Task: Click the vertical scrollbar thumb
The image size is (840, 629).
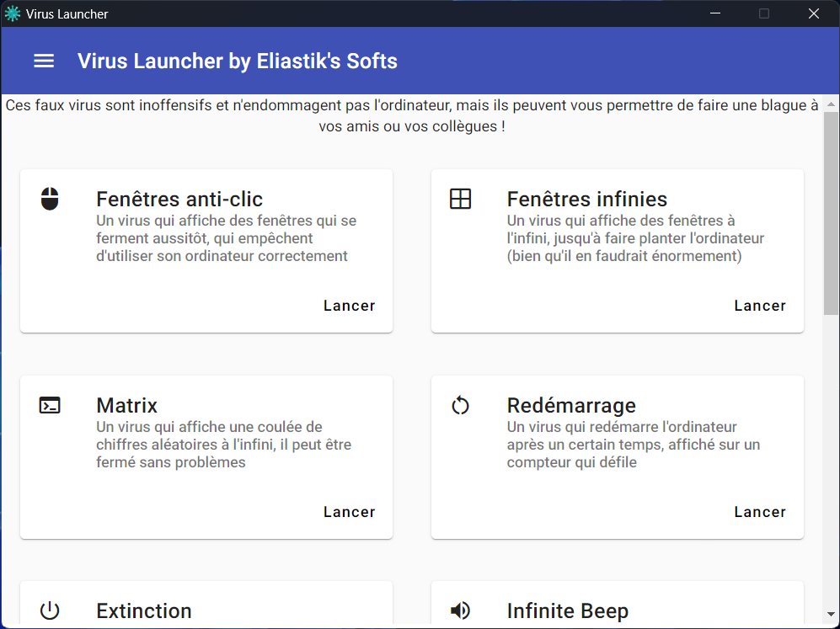Action: click(x=831, y=213)
